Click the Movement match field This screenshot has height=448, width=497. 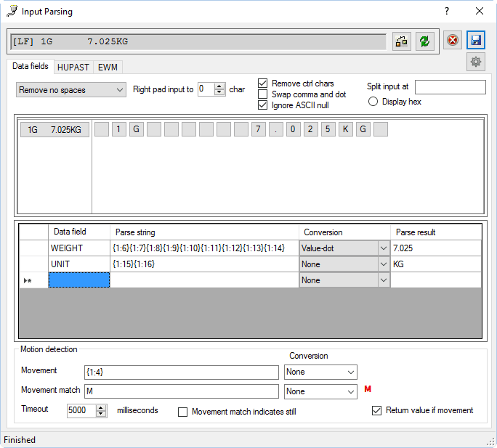tap(182, 391)
